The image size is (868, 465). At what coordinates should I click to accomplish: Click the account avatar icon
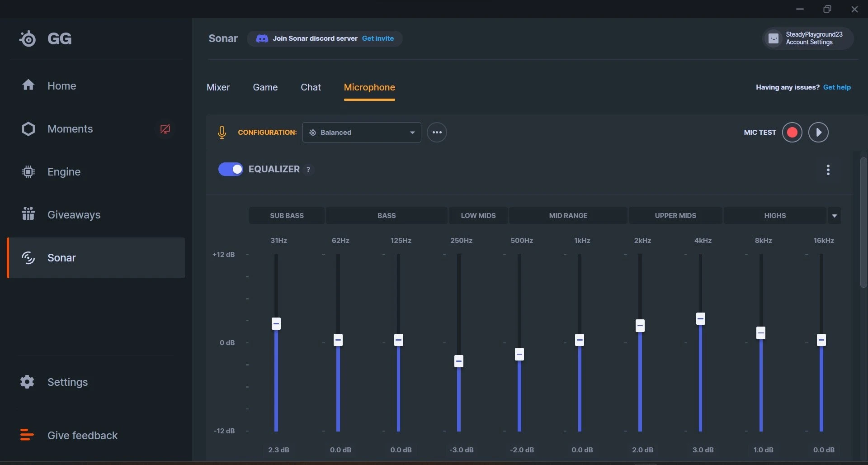pyautogui.click(x=774, y=38)
